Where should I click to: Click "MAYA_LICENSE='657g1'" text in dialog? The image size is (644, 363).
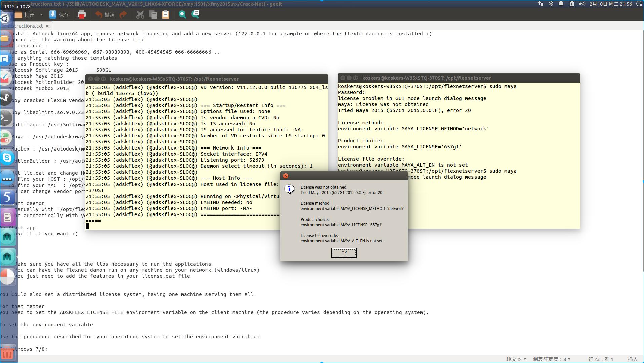(x=361, y=225)
